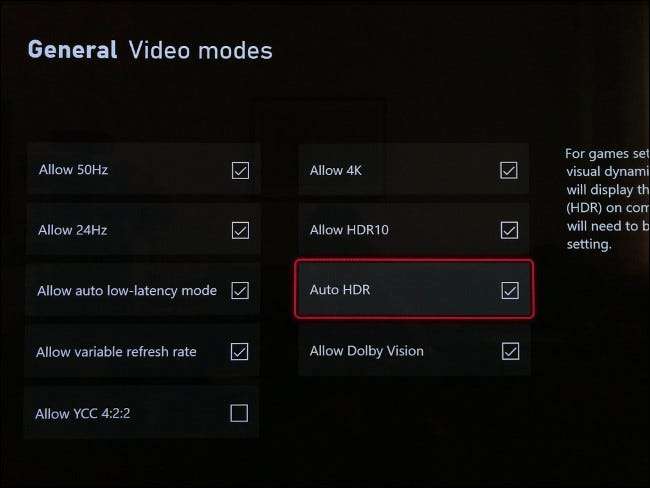Uncheck the Allow 24Hz checkbox
The height and width of the screenshot is (488, 650).
pos(240,231)
